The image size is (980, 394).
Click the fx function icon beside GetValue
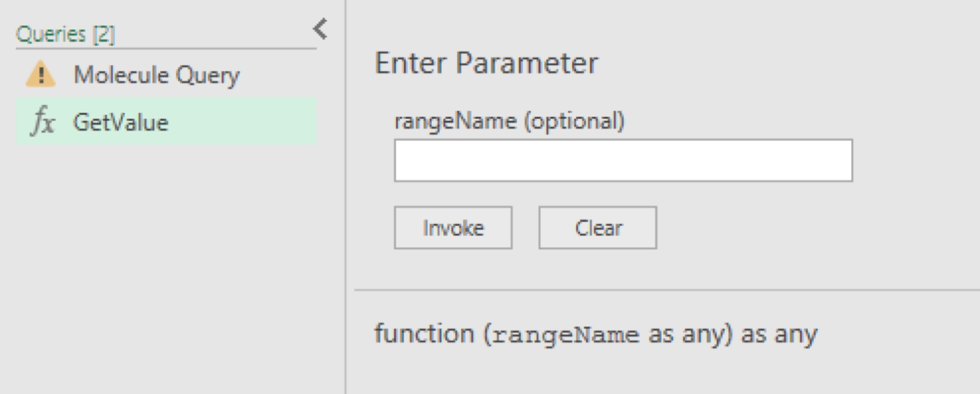(x=43, y=123)
